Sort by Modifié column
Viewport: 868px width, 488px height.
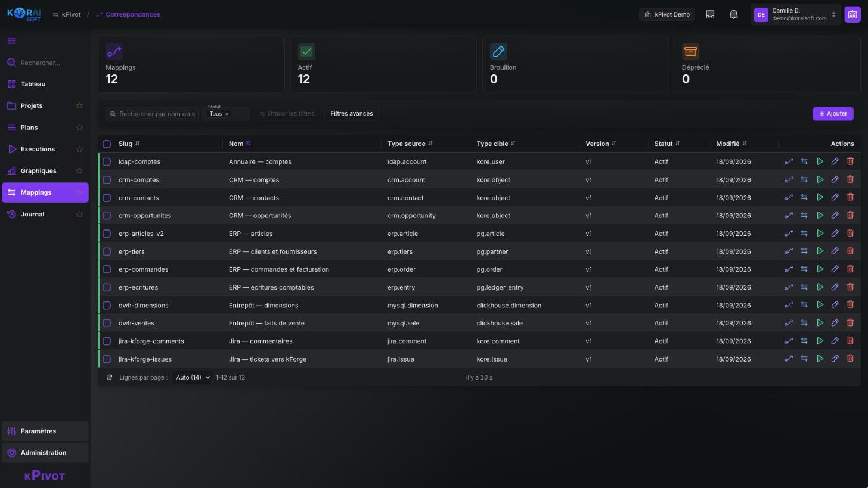[x=731, y=144]
